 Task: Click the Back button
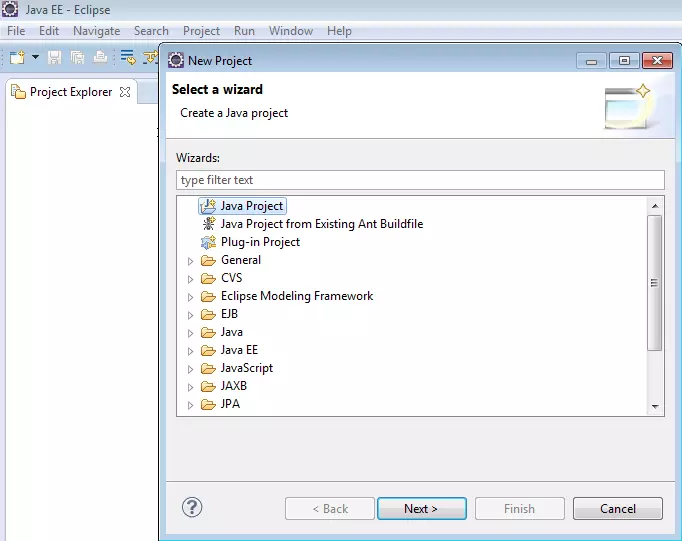click(330, 508)
